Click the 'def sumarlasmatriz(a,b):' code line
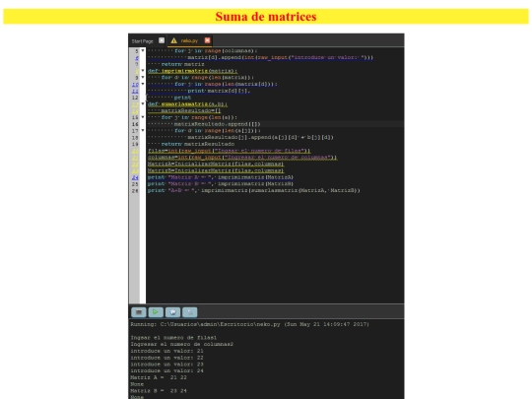532x399 pixels. coord(187,104)
